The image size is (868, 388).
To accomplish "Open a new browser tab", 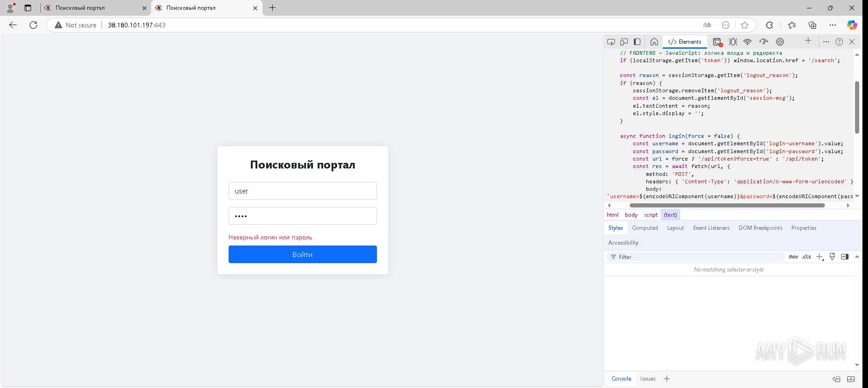I will point(273,8).
